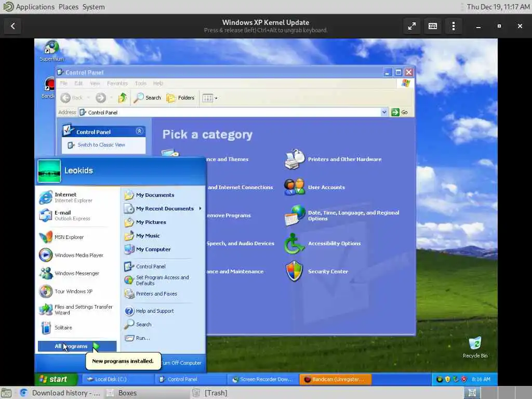Image resolution: width=532 pixels, height=399 pixels.
Task: Collapse the Control Panel side pane
Action: click(x=139, y=131)
